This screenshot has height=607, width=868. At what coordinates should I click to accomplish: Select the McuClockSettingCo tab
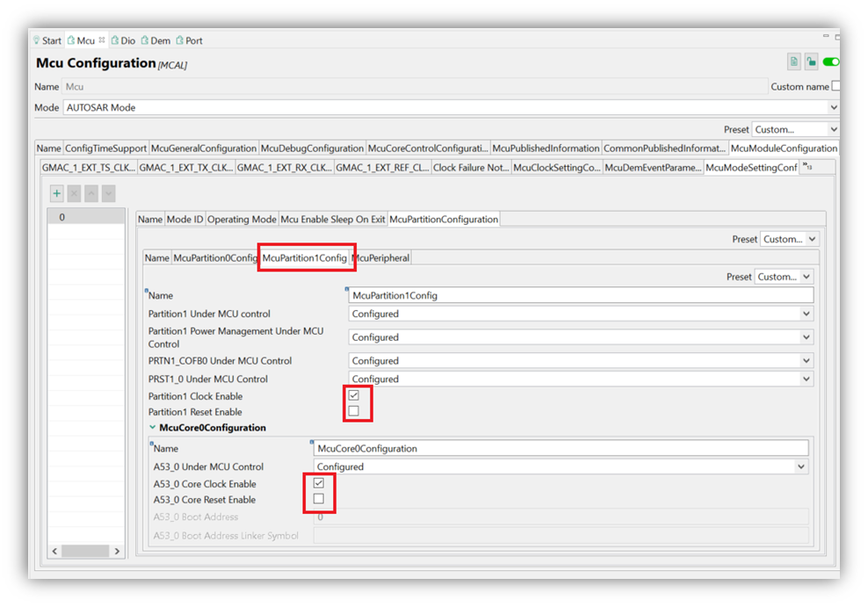[x=557, y=167]
